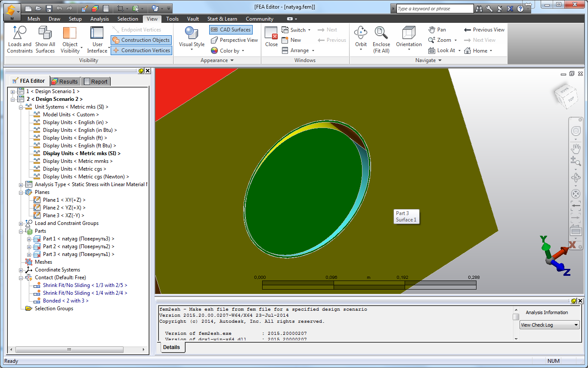Open the Mesh ribbon tab
Screen dimensions: 588x368
[34, 19]
